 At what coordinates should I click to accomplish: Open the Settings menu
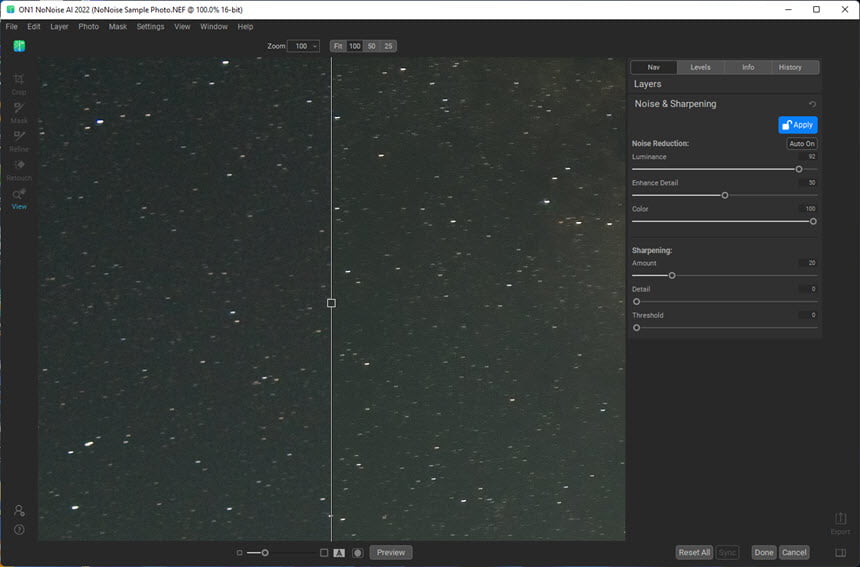click(150, 26)
